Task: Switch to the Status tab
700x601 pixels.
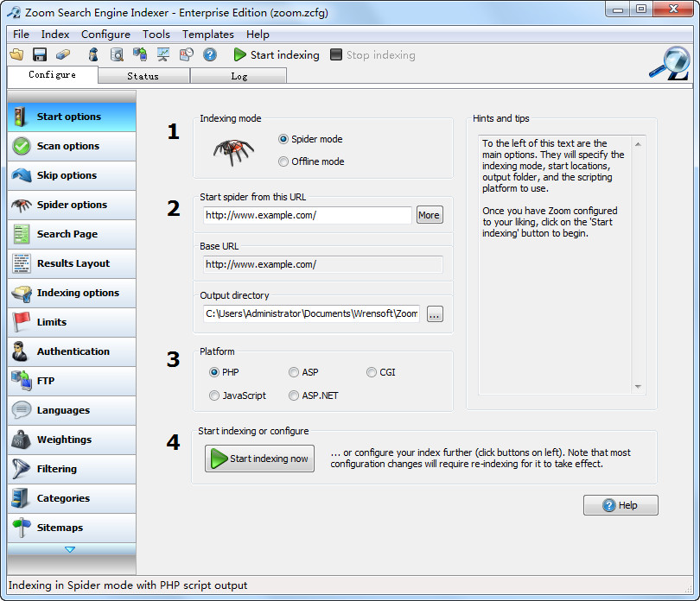Action: pyautogui.click(x=143, y=75)
